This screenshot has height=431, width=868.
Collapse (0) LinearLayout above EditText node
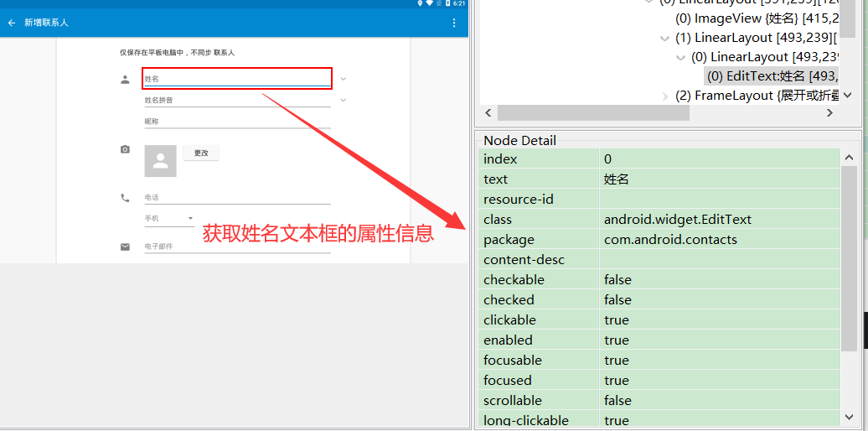(681, 58)
